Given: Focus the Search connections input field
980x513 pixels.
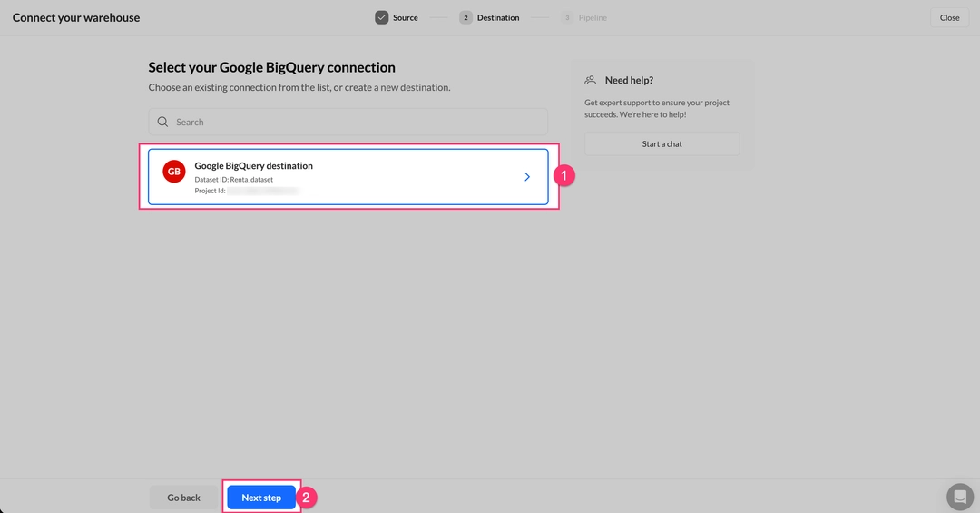Looking at the screenshot, I should pos(354,122).
